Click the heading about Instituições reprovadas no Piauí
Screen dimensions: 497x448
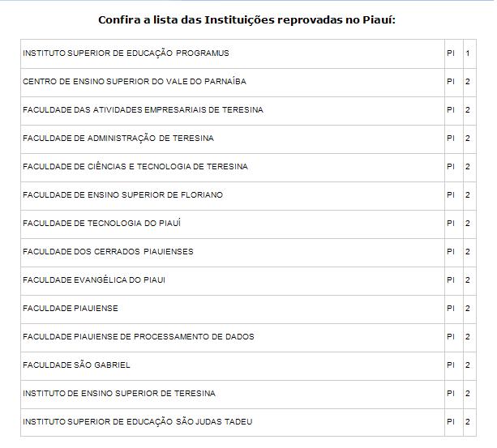pyautogui.click(x=247, y=20)
